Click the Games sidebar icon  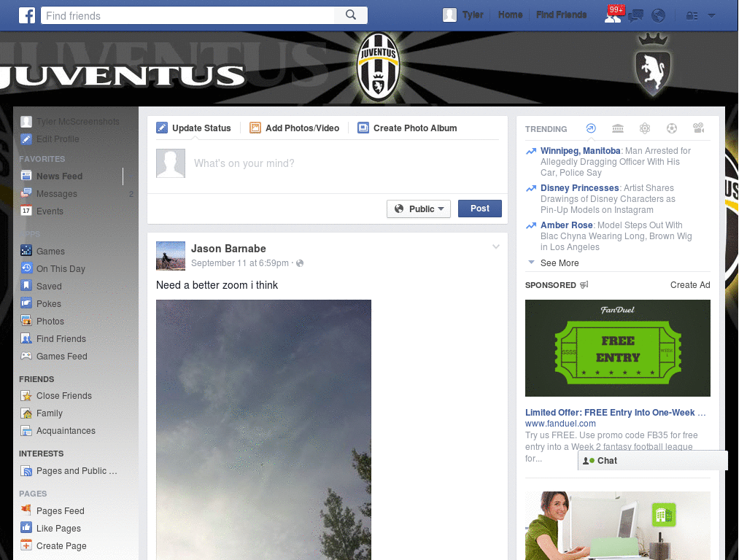point(26,251)
